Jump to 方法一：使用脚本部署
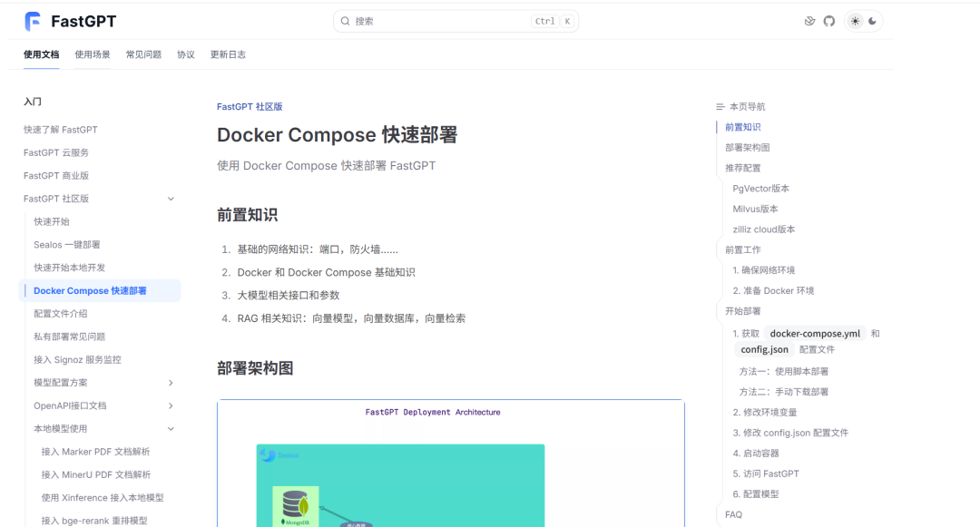 point(784,372)
